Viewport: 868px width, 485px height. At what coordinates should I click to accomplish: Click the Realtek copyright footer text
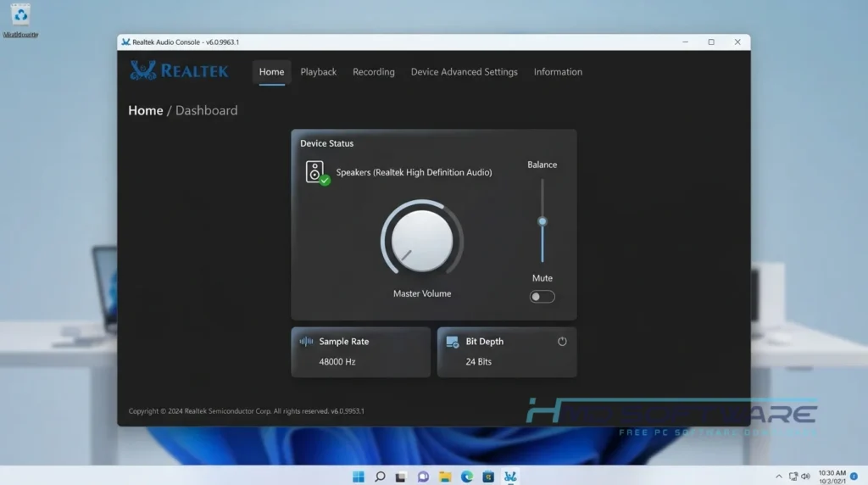[x=247, y=411]
